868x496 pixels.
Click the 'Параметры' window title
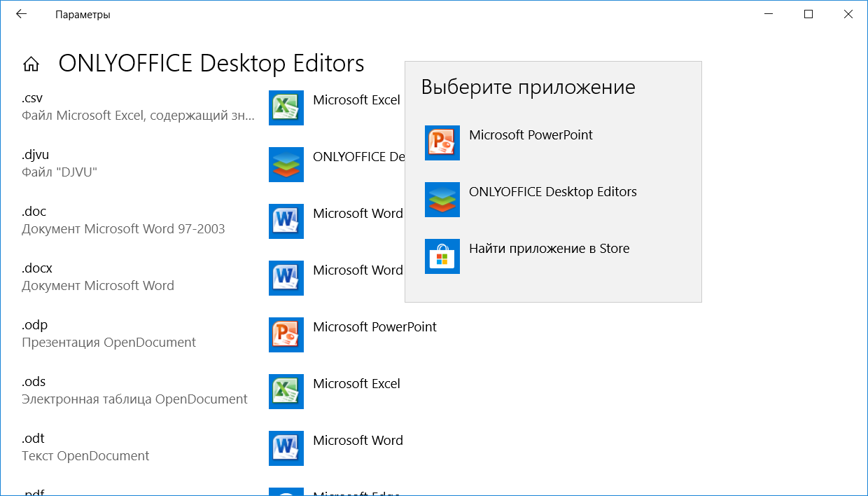pos(83,15)
